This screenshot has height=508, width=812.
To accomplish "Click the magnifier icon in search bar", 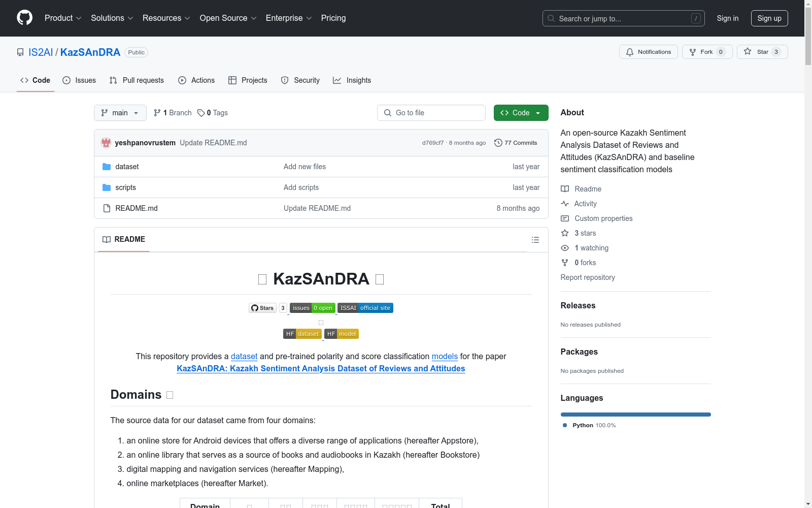I will (x=551, y=18).
